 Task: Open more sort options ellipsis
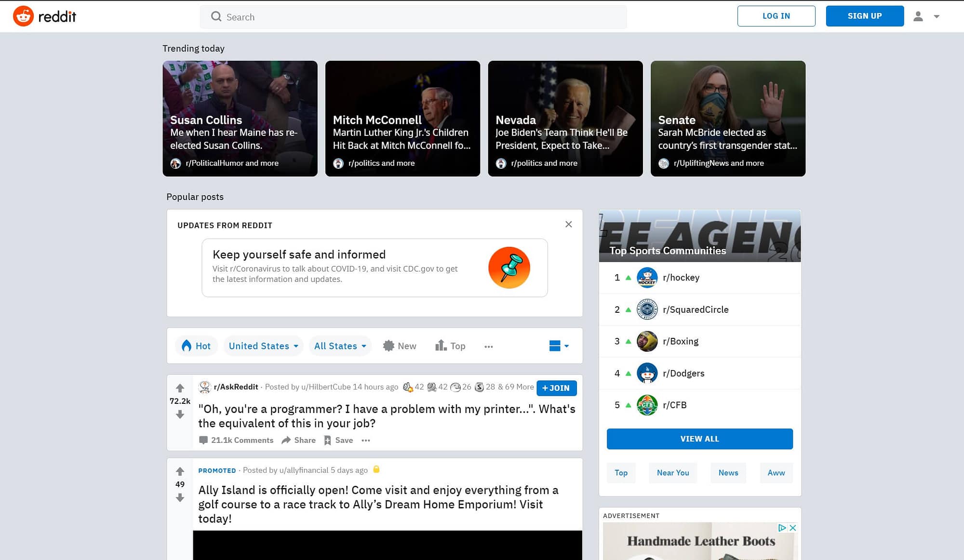488,347
